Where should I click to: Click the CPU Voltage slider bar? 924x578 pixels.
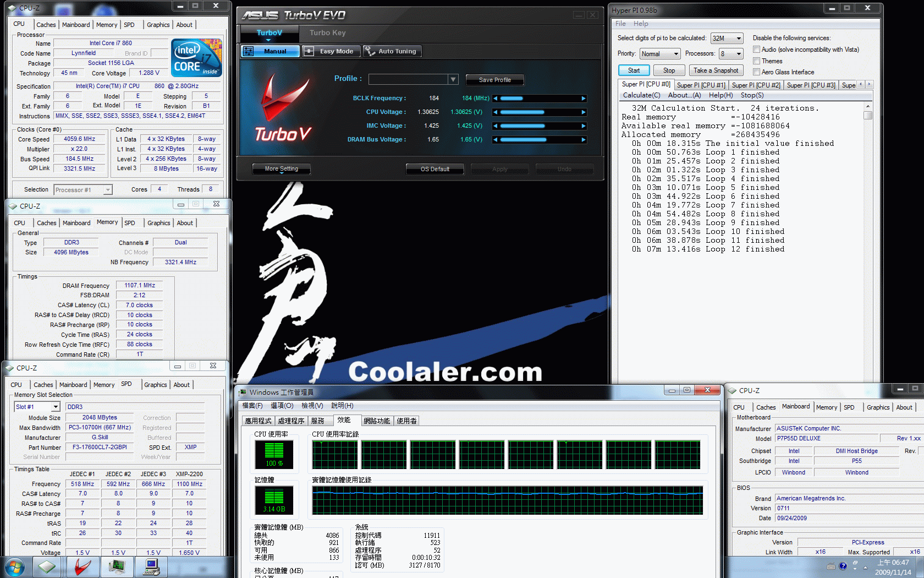(540, 112)
